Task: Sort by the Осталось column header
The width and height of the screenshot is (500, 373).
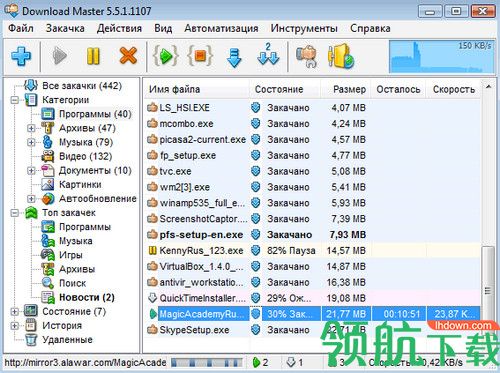Action: click(x=398, y=89)
